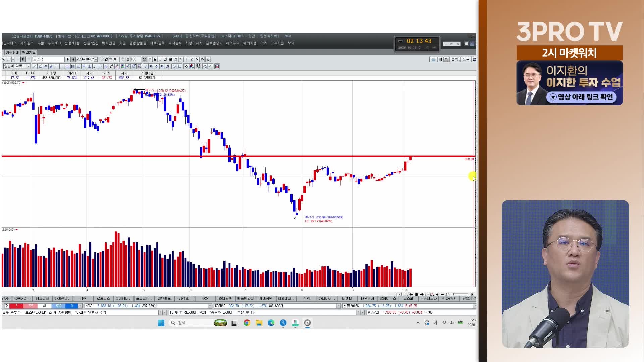Select the horizontal line drawing tool
Image resolution: width=644 pixels, height=362 pixels.
(x=57, y=66)
